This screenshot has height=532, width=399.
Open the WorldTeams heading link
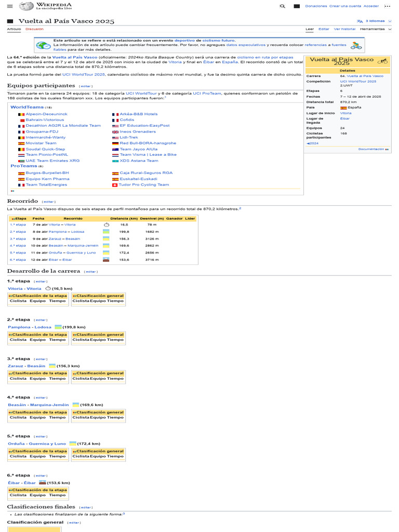click(x=27, y=107)
